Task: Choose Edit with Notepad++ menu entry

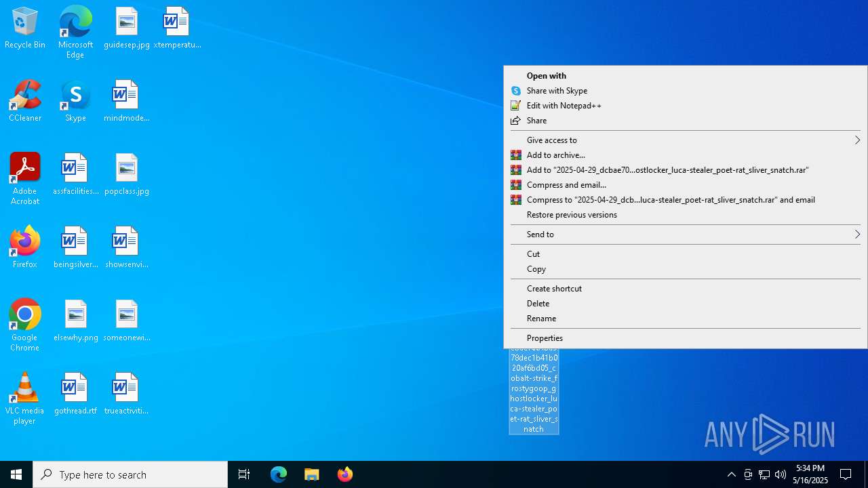Action: (x=685, y=106)
